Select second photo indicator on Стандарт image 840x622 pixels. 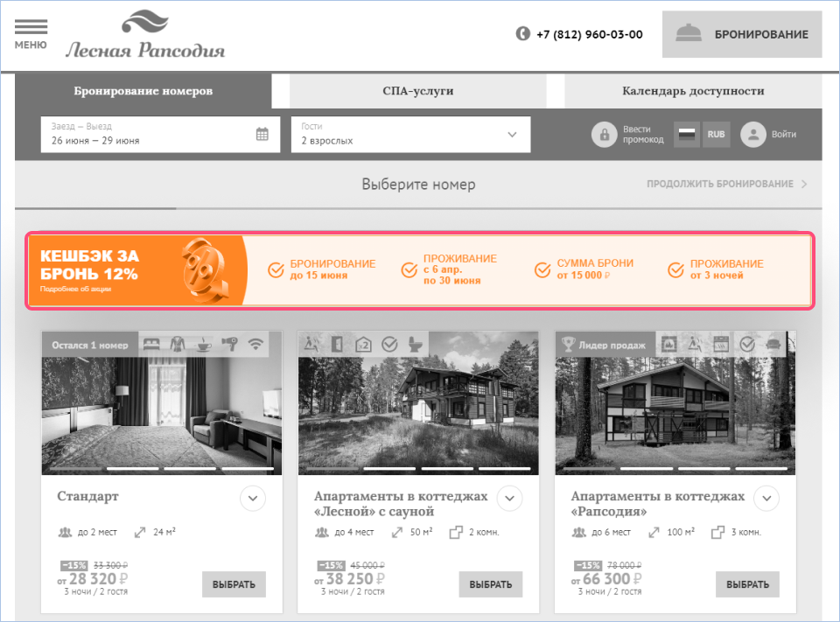(133, 469)
